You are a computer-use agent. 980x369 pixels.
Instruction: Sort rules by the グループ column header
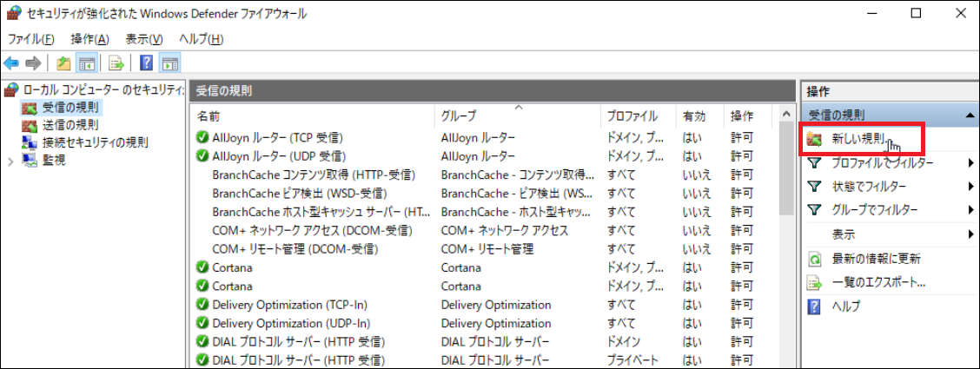[459, 115]
